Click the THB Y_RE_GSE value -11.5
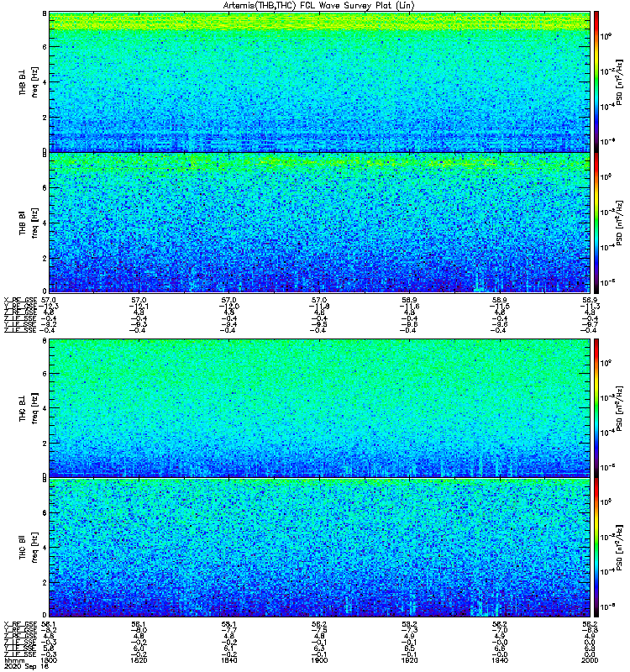The width and height of the screenshot is (630, 672). [500, 307]
